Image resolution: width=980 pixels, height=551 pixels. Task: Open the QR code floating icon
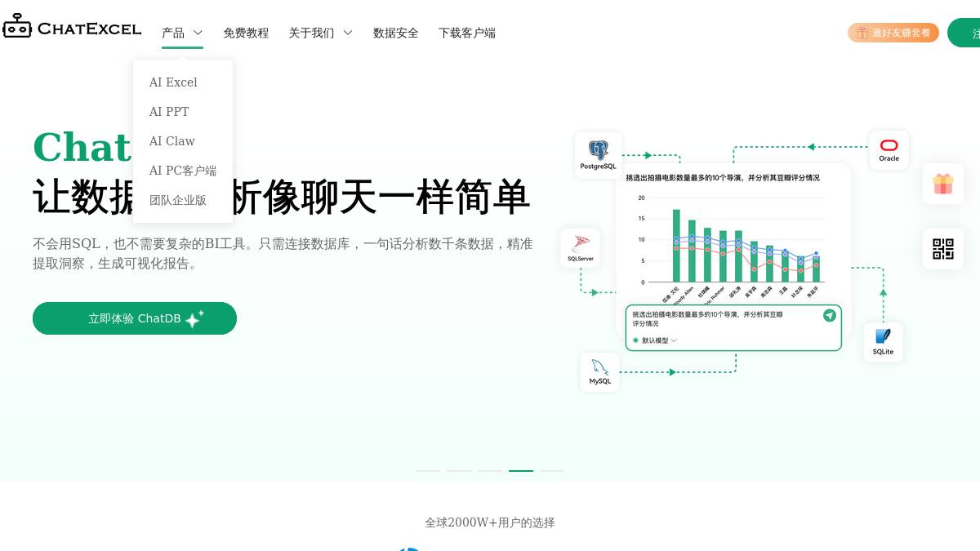pos(943,249)
